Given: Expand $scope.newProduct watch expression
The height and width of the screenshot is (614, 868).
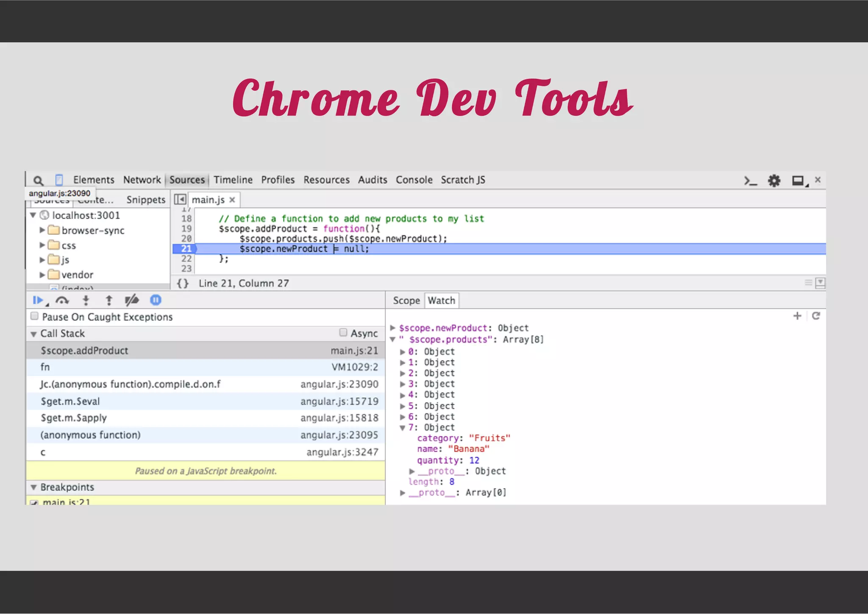Looking at the screenshot, I should coord(392,328).
